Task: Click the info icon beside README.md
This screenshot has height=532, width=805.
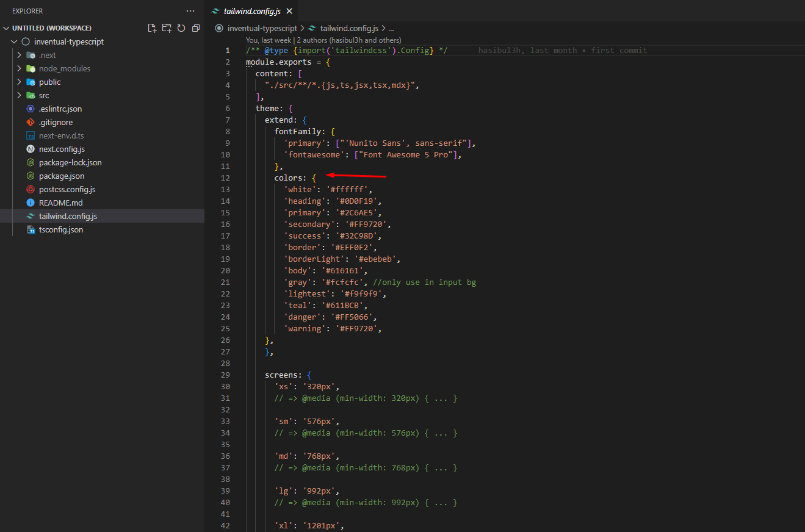Action: pyautogui.click(x=31, y=203)
